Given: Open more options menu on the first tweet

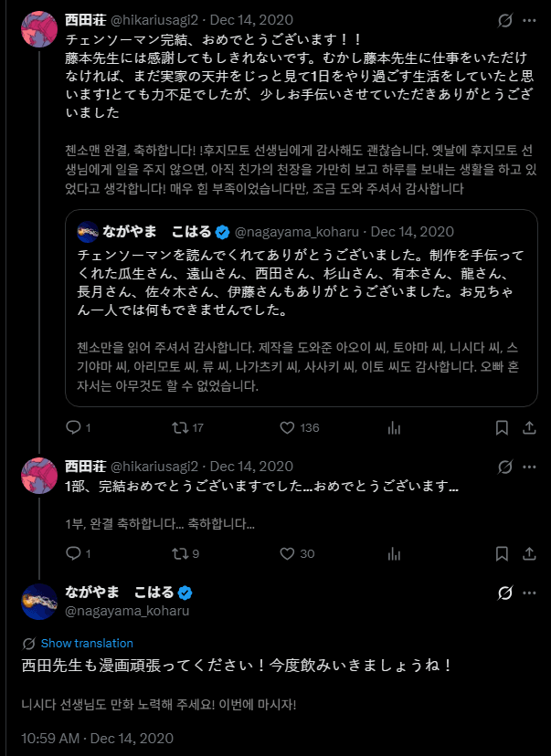Looking at the screenshot, I should (529, 20).
